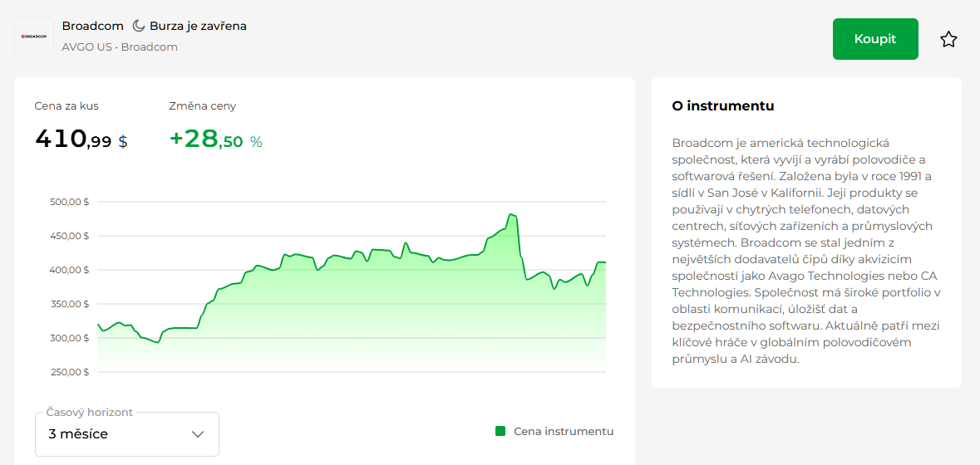Click the highest peak of price chart

511,215
